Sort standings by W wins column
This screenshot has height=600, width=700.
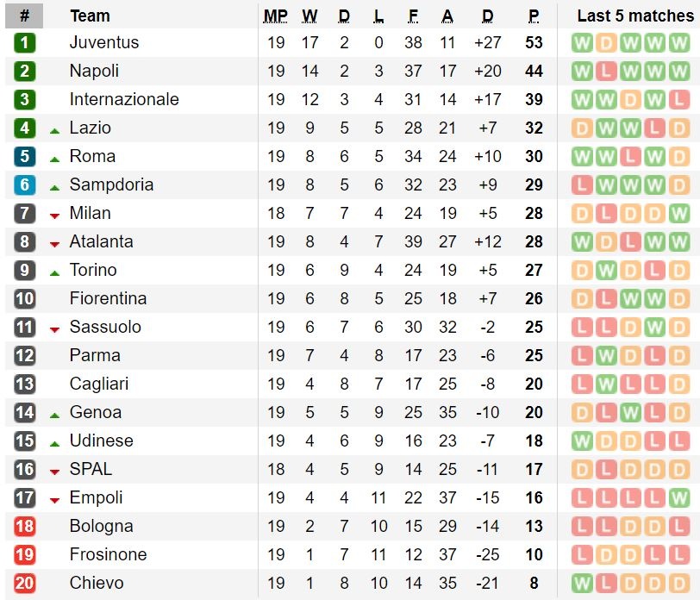(x=310, y=16)
